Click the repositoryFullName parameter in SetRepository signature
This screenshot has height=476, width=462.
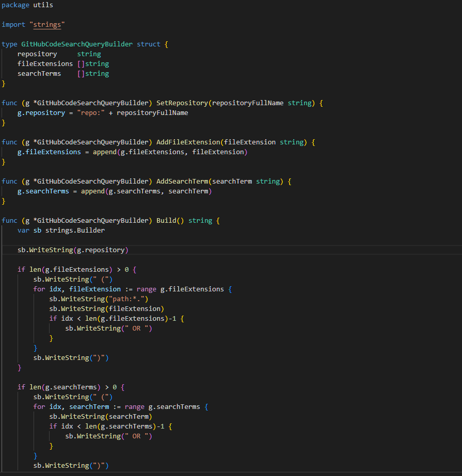click(248, 103)
